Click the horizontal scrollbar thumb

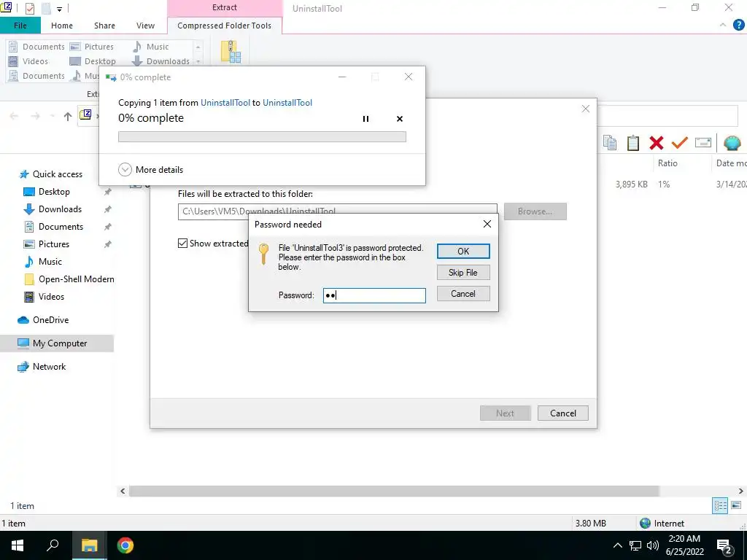[394, 491]
